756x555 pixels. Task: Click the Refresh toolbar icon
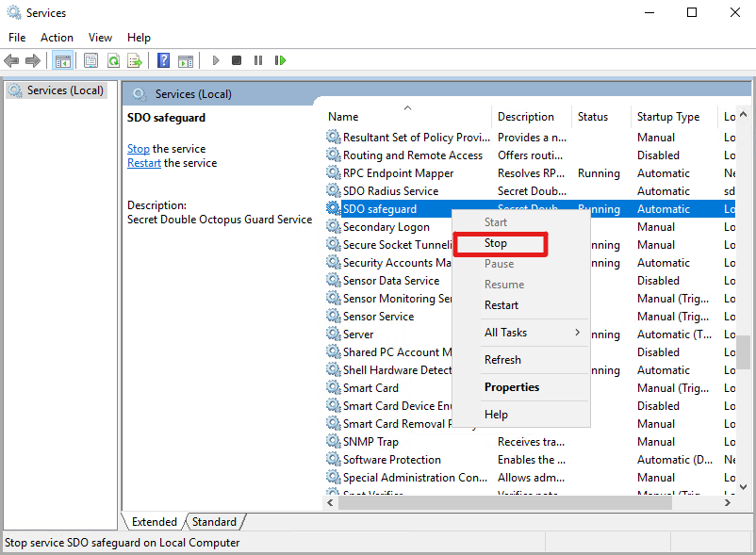tap(113, 60)
